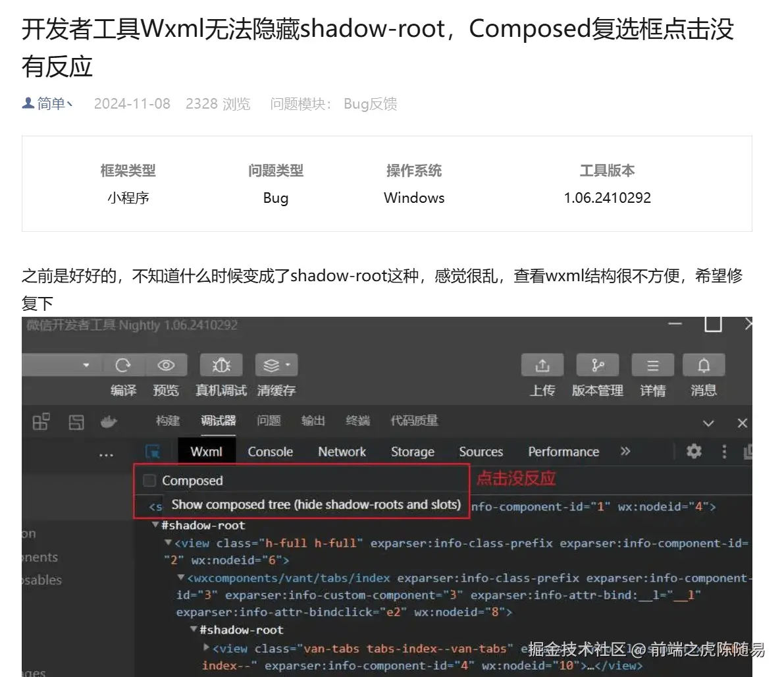Select the 预览 (Preview) eye icon
The width and height of the screenshot is (784, 677).
166,365
